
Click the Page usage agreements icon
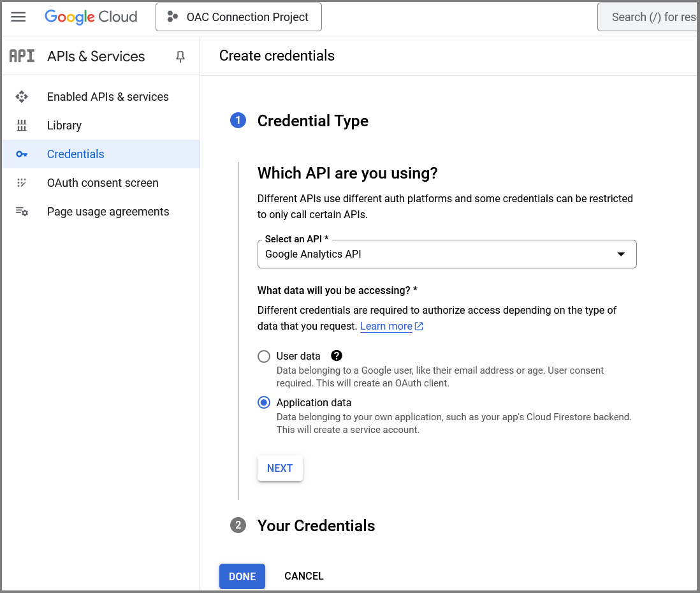coord(21,211)
